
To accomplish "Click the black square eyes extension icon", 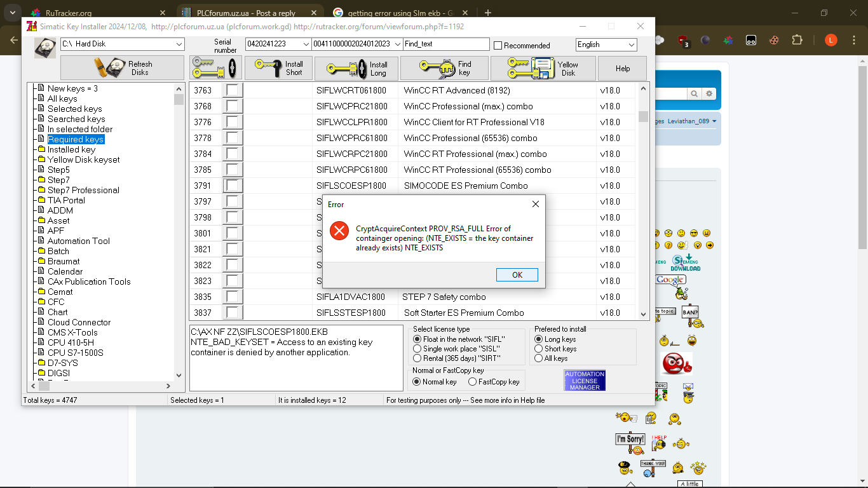I will tap(751, 40).
